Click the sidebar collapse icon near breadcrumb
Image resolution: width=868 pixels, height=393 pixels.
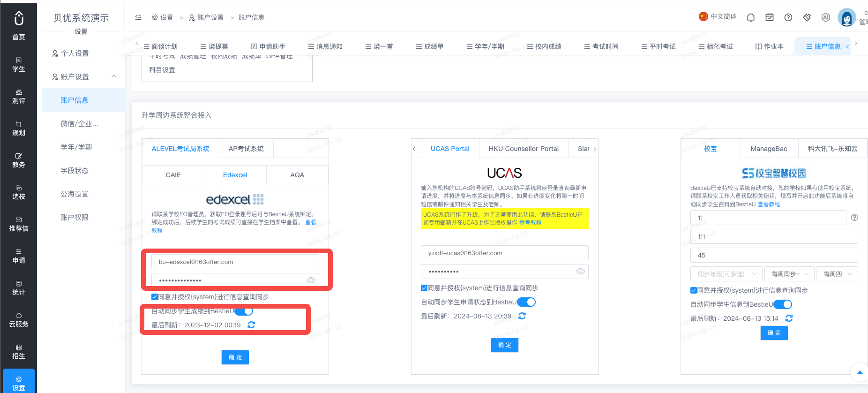point(138,17)
